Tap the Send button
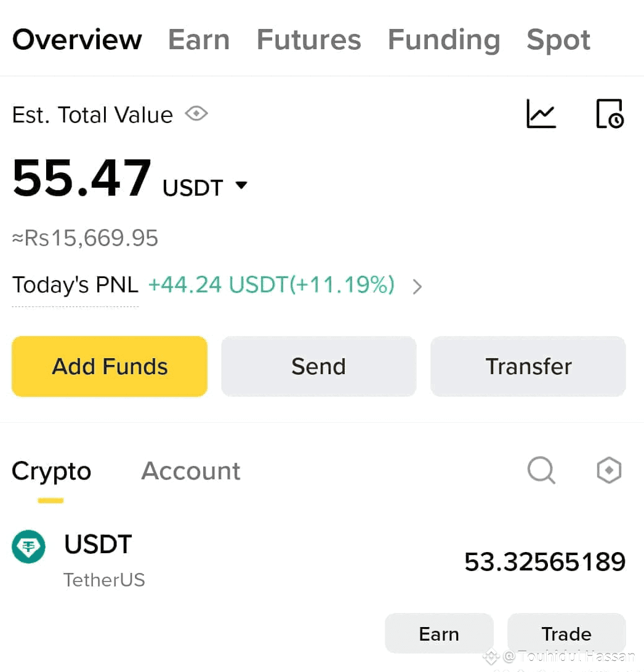 [318, 366]
